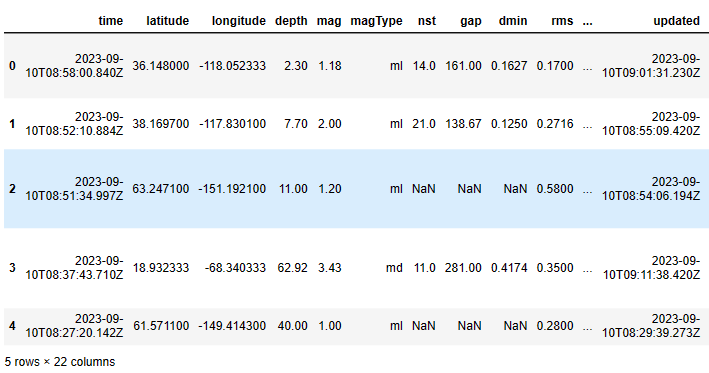Click the 'depth' column header
Viewport: 709px width, 373px height.
coord(291,21)
